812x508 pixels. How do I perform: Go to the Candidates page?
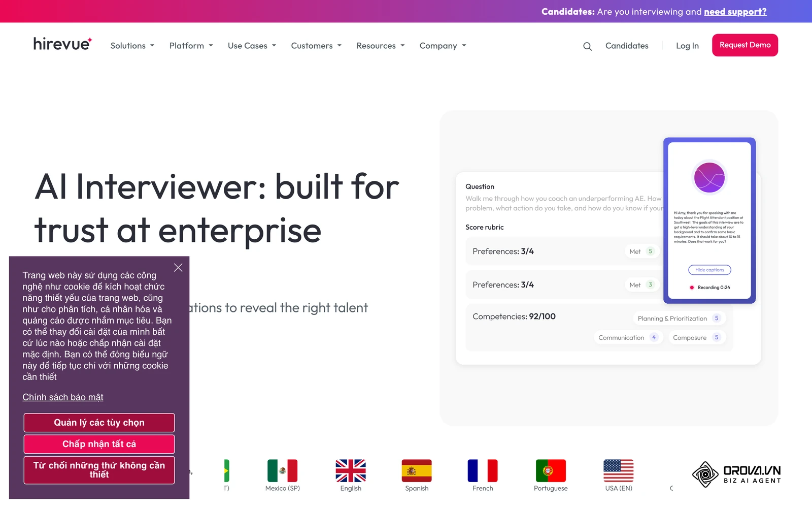tap(627, 46)
